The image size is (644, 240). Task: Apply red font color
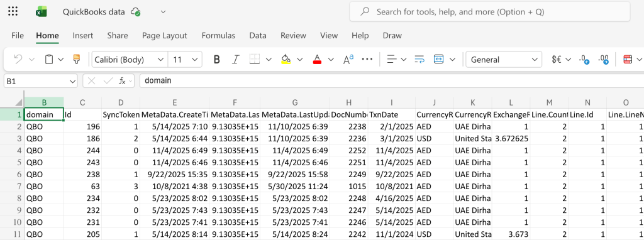click(x=317, y=60)
